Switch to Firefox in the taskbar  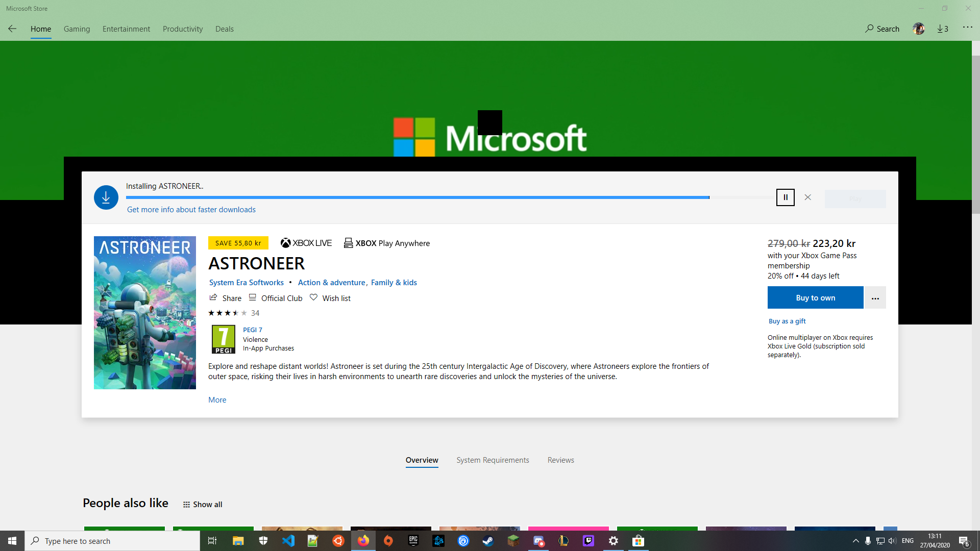[x=363, y=541]
